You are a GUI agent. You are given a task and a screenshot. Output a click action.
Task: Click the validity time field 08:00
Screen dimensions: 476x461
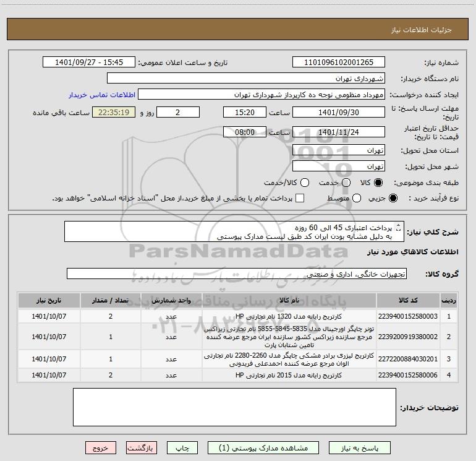click(x=245, y=132)
